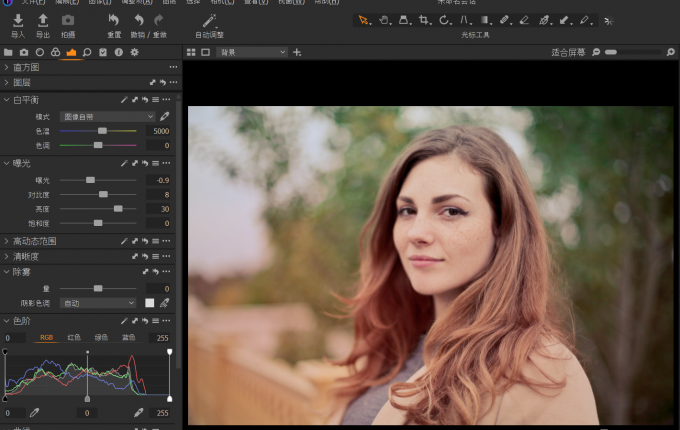Open 白平衡 panel presets list icon

[155, 100]
